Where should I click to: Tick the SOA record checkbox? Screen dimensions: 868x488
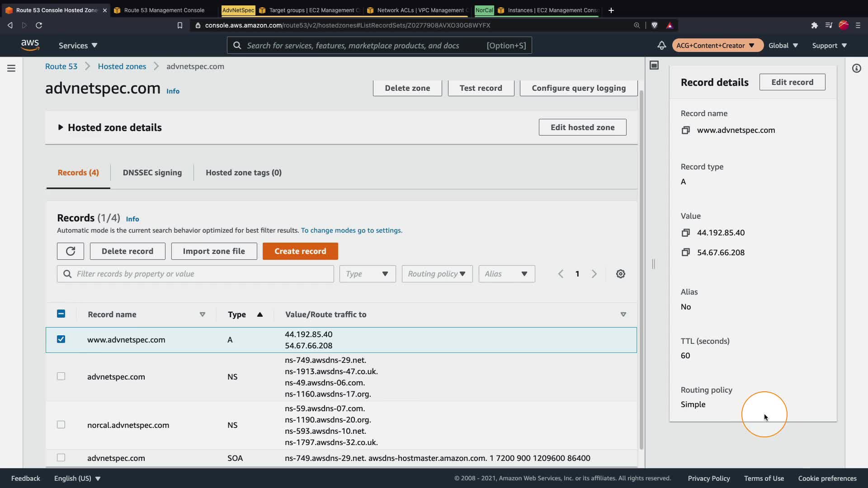tap(61, 458)
